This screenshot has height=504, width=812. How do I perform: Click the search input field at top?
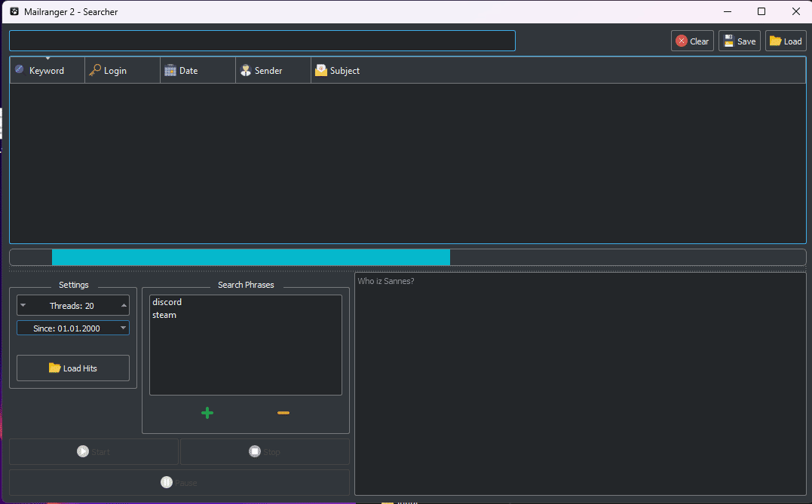(x=262, y=41)
